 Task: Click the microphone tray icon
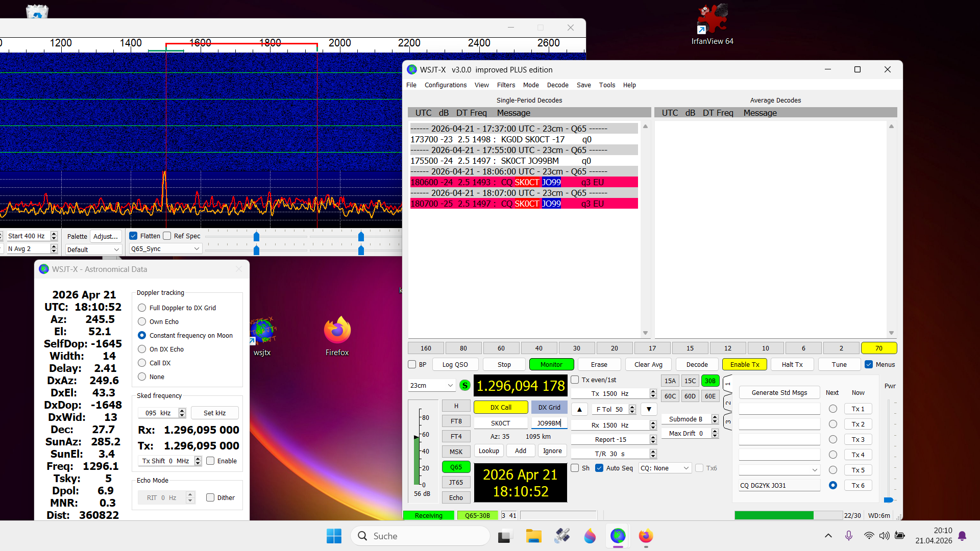[848, 536]
